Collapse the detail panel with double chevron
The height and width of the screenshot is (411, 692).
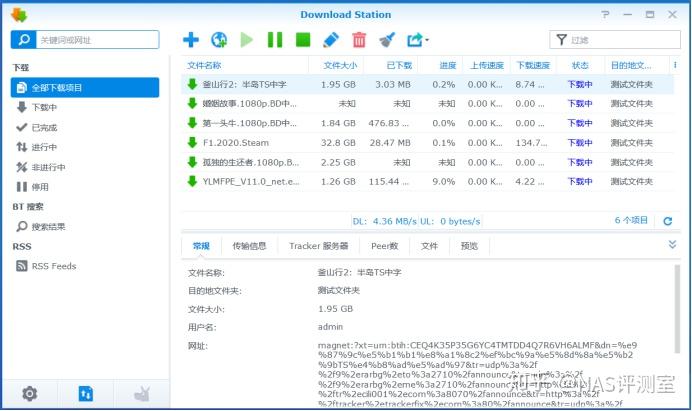tap(672, 244)
